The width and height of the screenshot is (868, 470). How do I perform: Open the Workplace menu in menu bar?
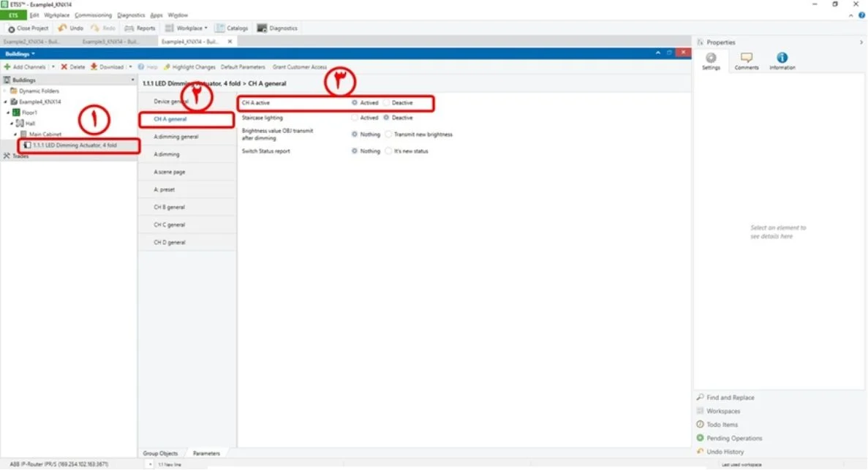click(56, 15)
